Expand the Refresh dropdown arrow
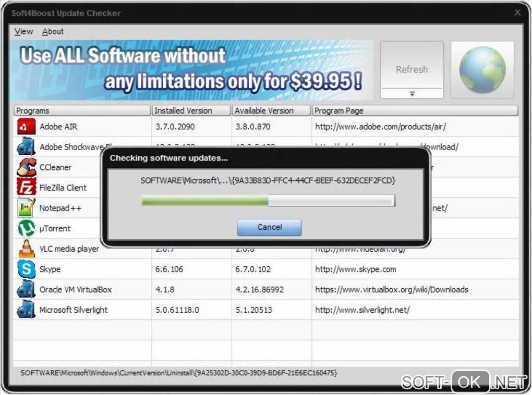532x395 pixels. (x=412, y=94)
